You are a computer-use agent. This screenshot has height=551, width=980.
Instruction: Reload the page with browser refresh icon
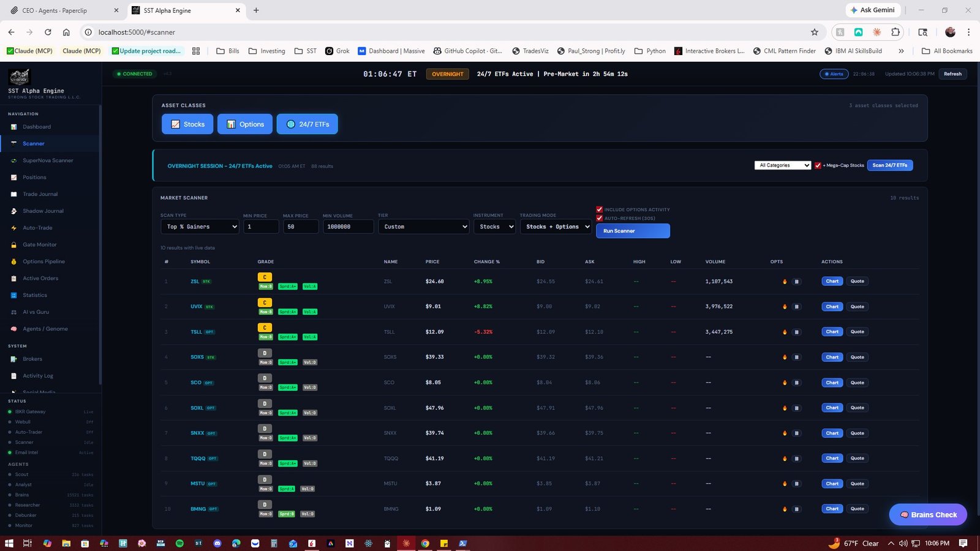pos(48,32)
